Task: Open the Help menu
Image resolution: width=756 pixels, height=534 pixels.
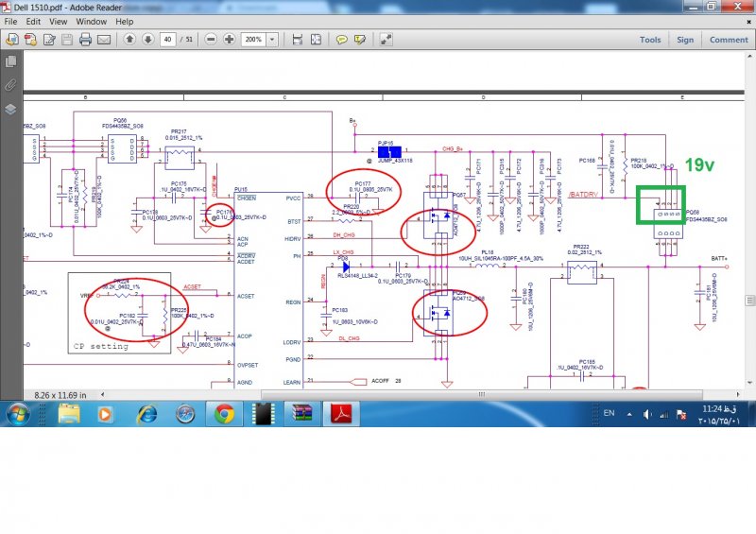Action: 125,22
